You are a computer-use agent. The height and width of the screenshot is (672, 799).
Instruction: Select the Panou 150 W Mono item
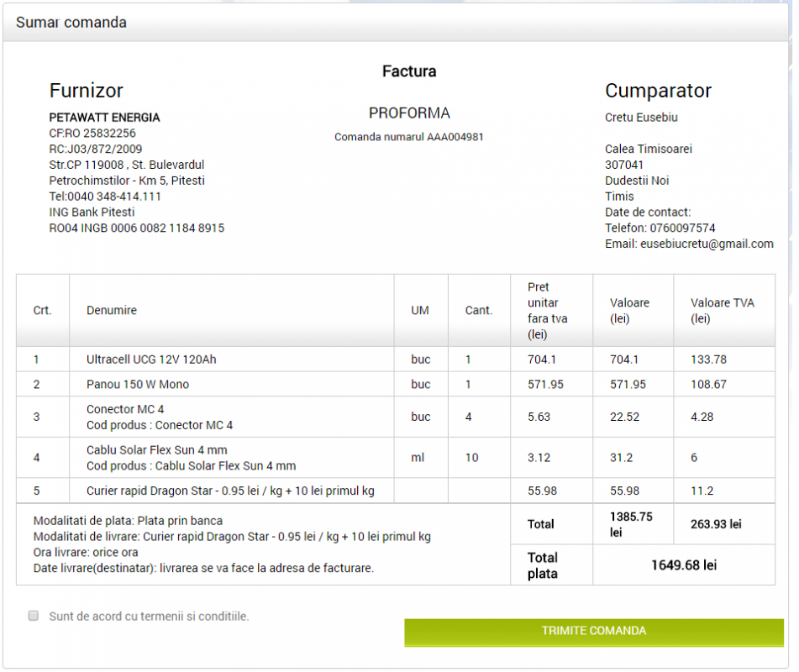pyautogui.click(x=138, y=385)
